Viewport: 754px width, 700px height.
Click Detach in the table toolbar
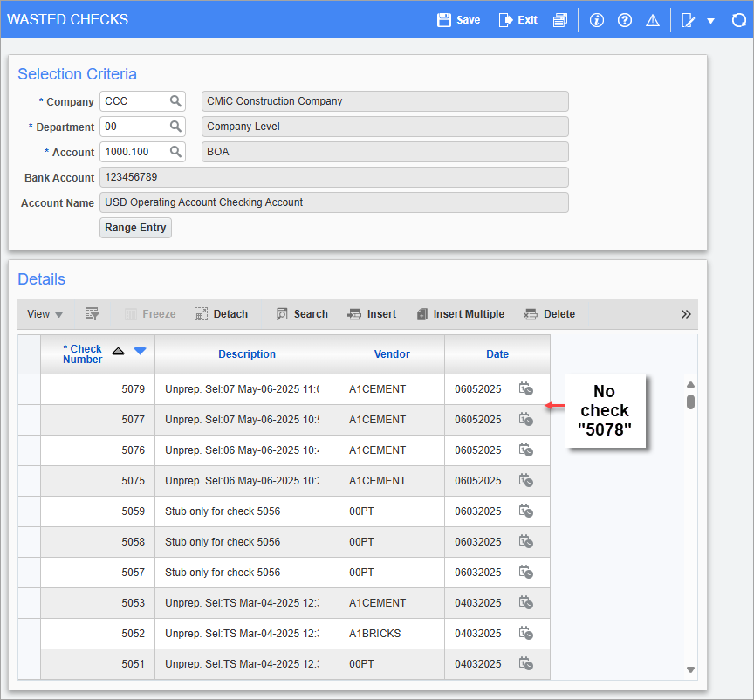coord(221,314)
